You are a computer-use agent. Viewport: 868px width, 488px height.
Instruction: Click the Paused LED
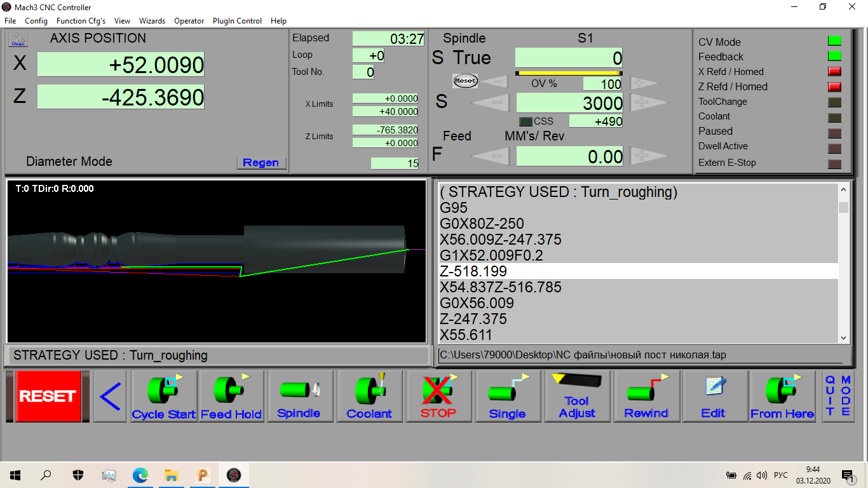coord(834,133)
